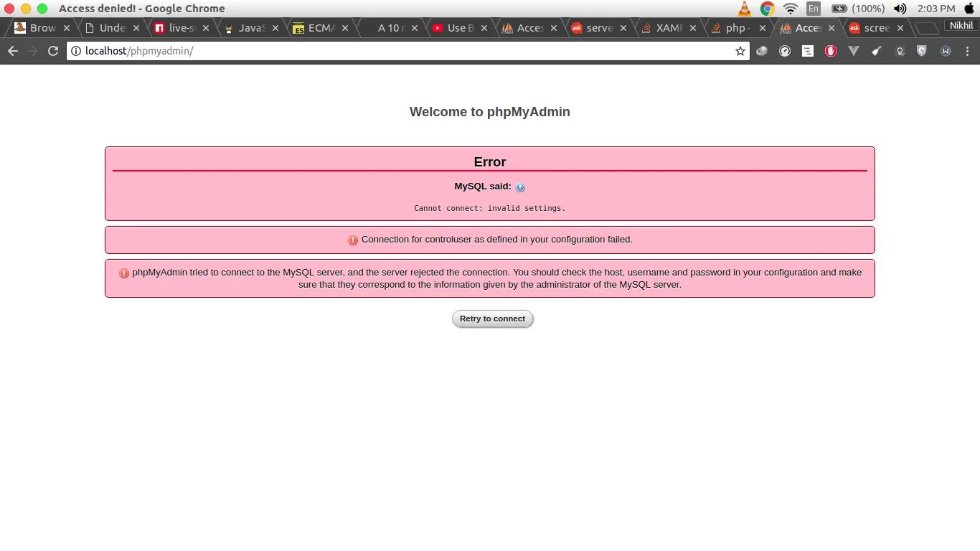The height and width of the screenshot is (551, 980).
Task: Open a new tab with blank tab button
Action: [928, 29]
